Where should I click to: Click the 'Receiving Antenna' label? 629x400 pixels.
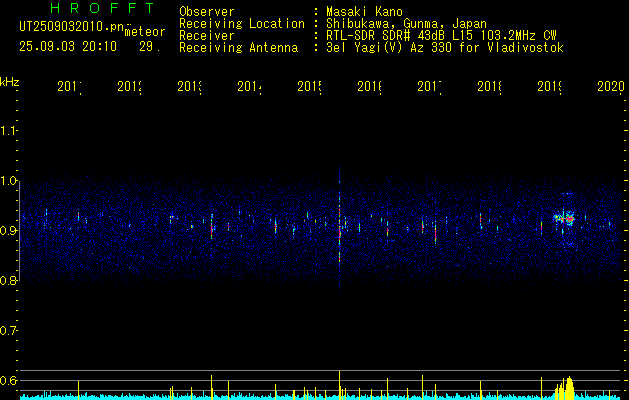239,48
